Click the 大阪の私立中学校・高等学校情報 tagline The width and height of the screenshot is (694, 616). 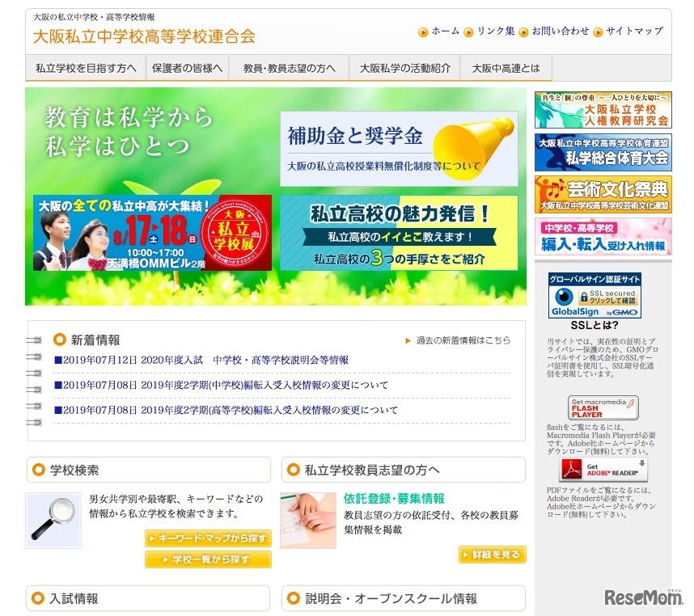click(95, 17)
